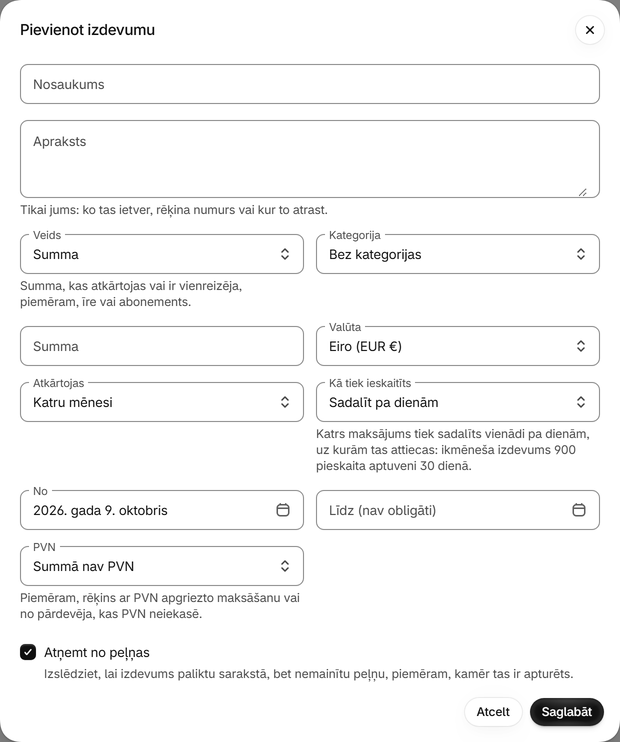Screen dimensions: 620x742
Task: Click chevron arrows on Valūta selector
Action: click(581, 346)
